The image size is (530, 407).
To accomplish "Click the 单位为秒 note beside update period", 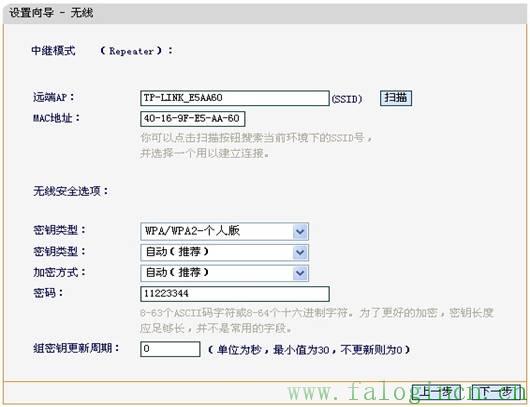I will click(309, 350).
